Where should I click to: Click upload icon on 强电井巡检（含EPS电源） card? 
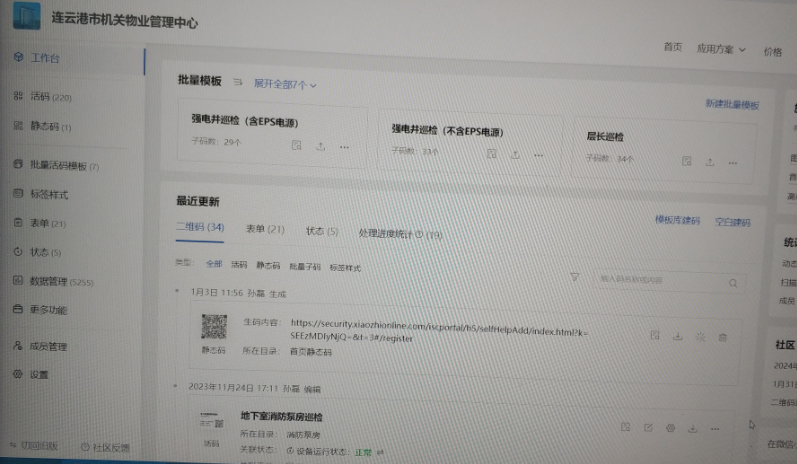click(320, 146)
